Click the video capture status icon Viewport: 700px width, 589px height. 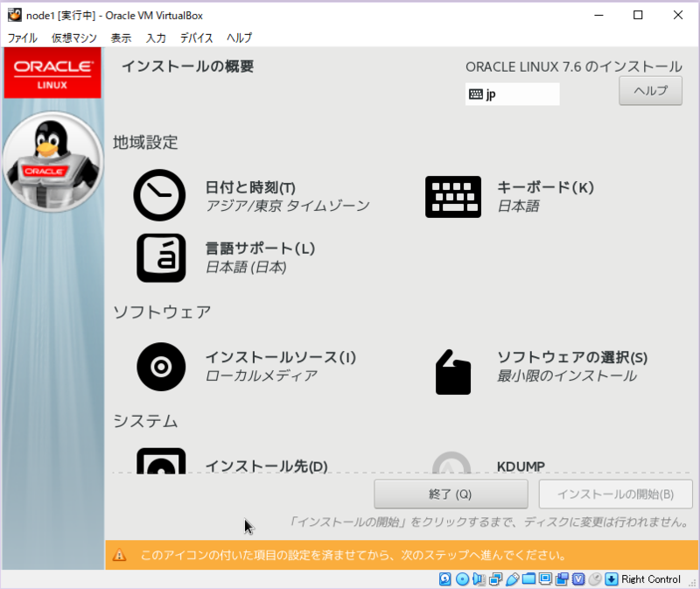pyautogui.click(x=562, y=579)
